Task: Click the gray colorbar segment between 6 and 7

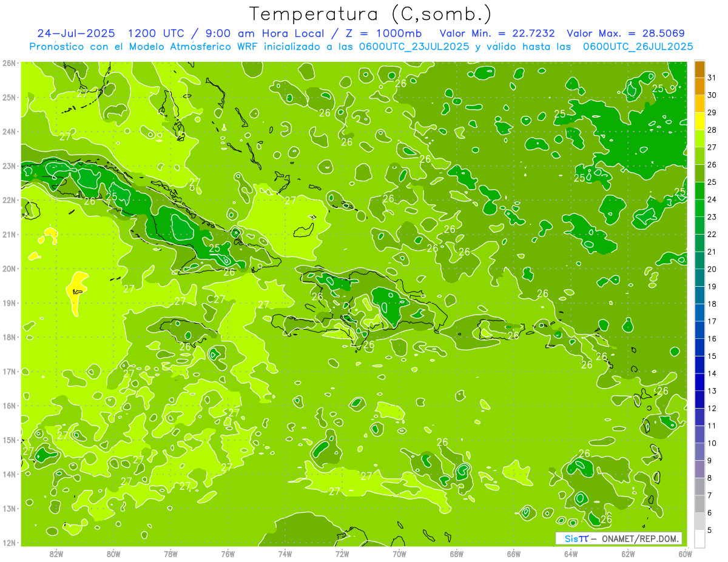Action: [x=699, y=504]
